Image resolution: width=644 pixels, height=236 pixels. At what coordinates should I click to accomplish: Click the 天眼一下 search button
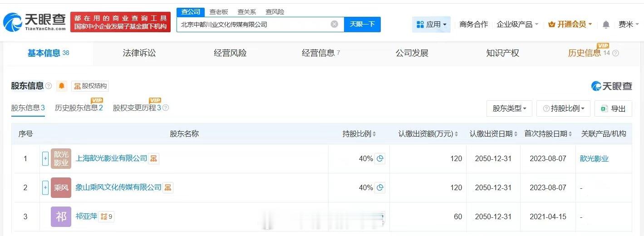[x=362, y=24]
